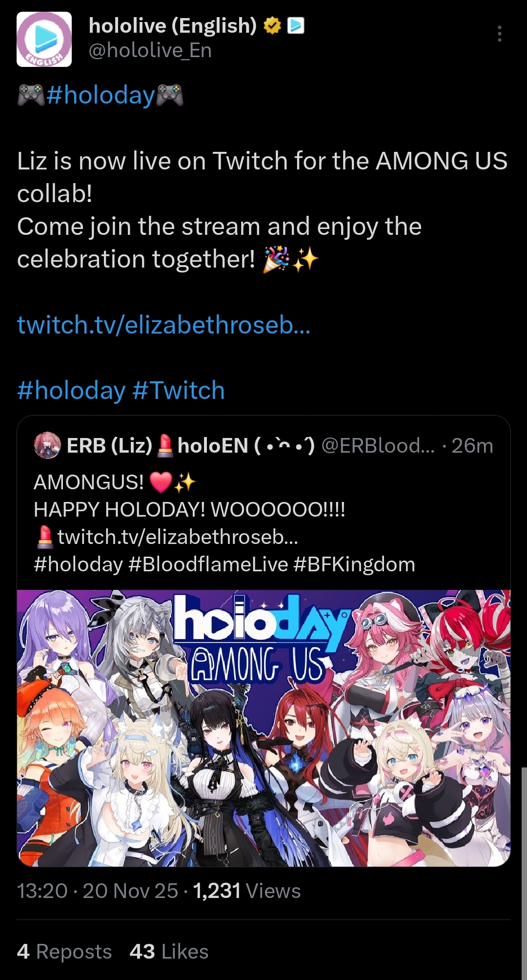Tap the #Twitch hashtag
Image resolution: width=527 pixels, height=980 pixels.
tap(178, 391)
